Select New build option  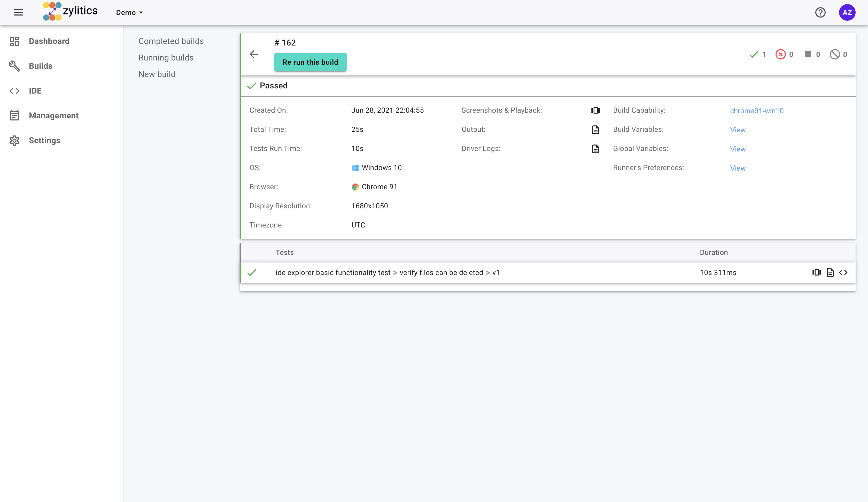click(157, 74)
